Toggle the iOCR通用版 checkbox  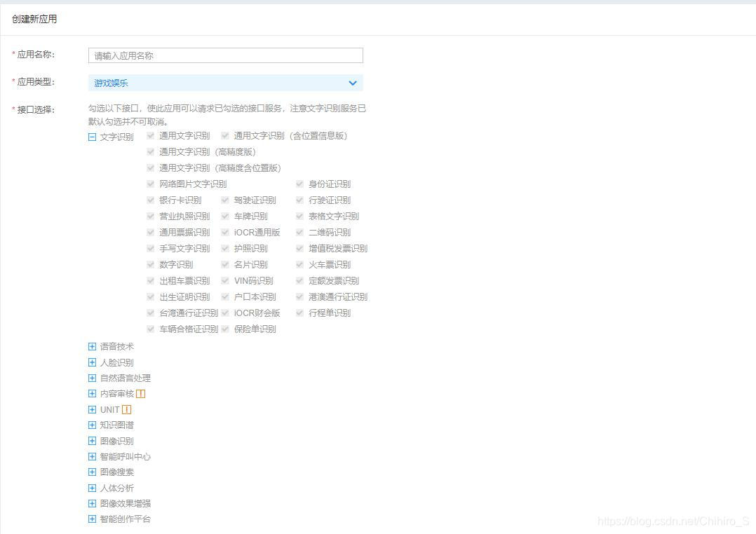click(225, 232)
